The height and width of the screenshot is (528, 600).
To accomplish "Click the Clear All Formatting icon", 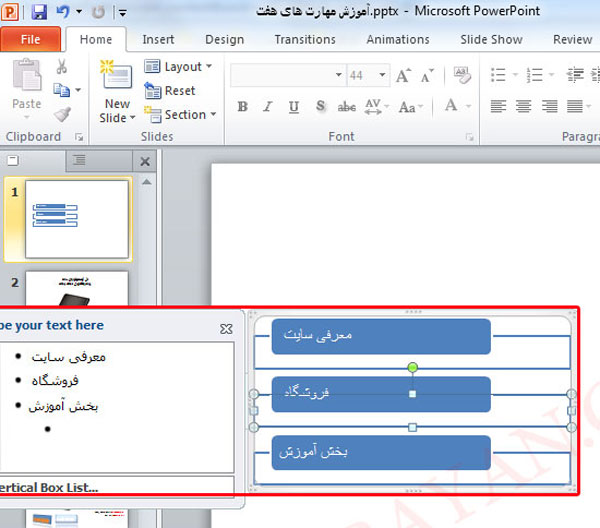I will [462, 76].
